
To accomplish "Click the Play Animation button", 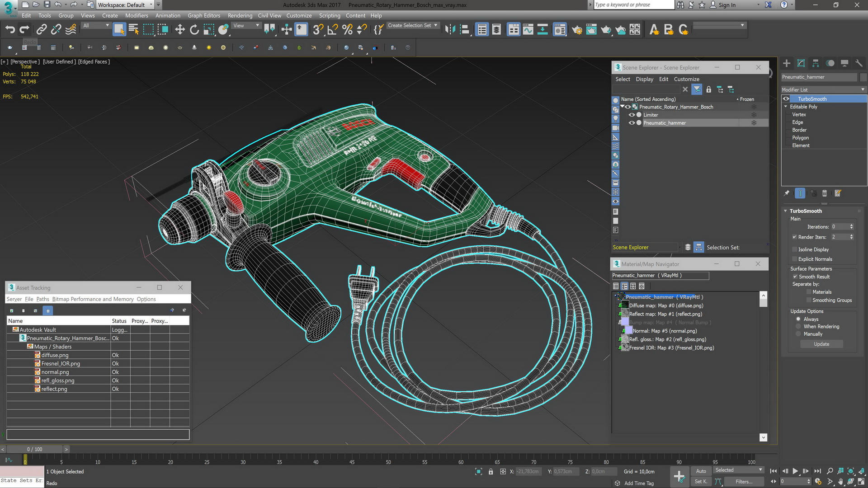I will pos(795,471).
